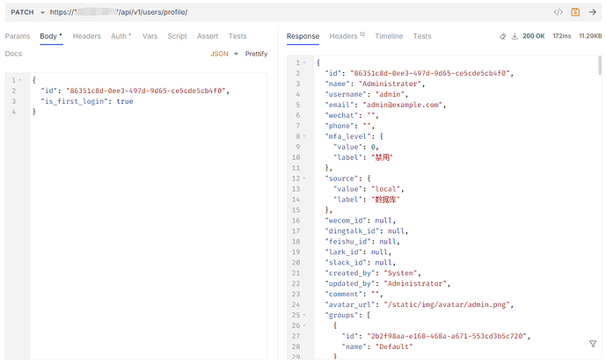Collapse the mfa_level object at line 8
Screen dimensions: 606x364
(304, 136)
